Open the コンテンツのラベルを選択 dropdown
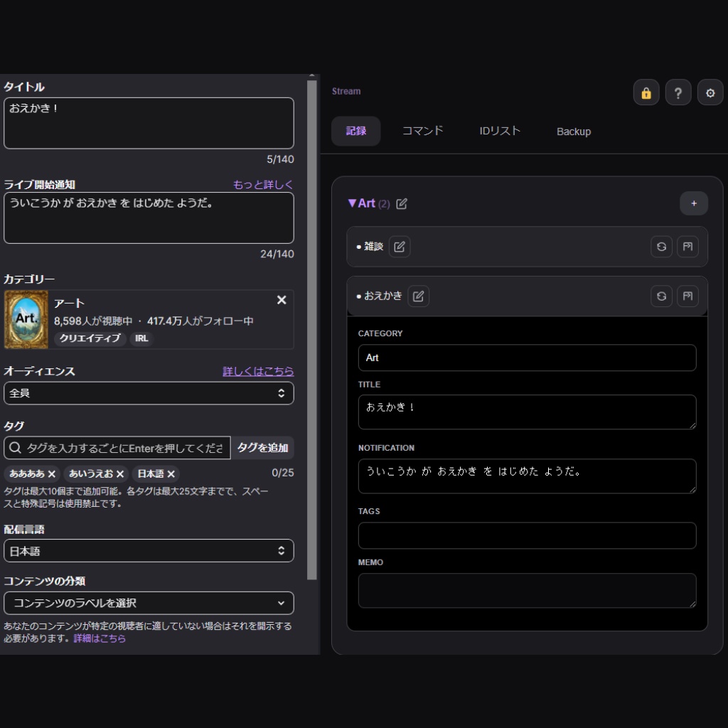 (149, 603)
